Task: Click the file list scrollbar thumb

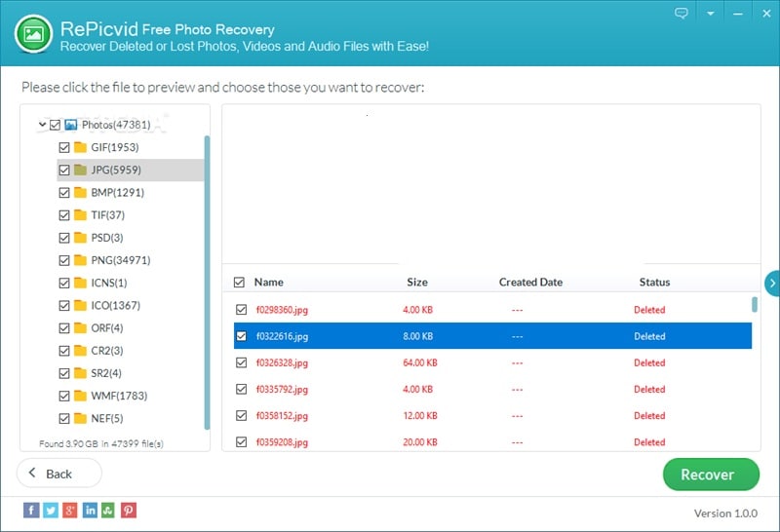Action: point(755,304)
